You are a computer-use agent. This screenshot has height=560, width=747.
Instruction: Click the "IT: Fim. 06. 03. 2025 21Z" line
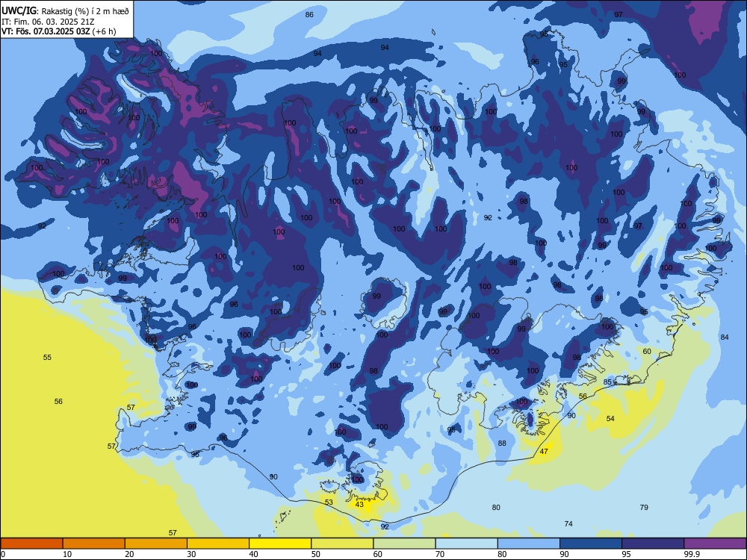(46, 22)
